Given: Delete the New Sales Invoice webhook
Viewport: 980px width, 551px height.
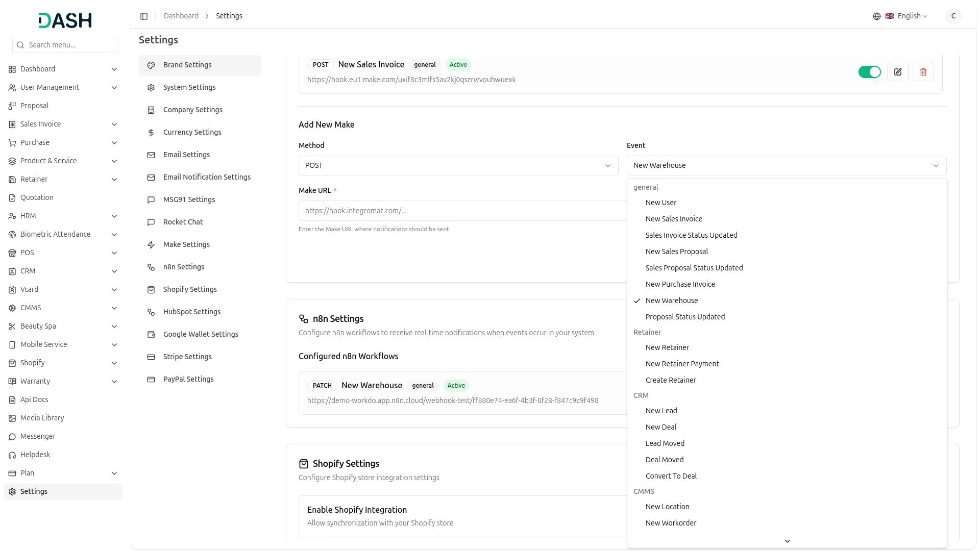Looking at the screenshot, I should click(923, 72).
